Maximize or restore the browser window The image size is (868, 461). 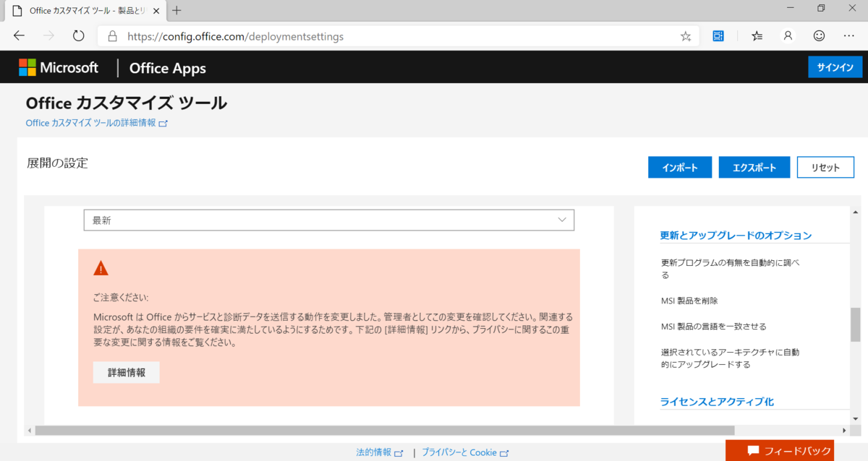pos(821,9)
